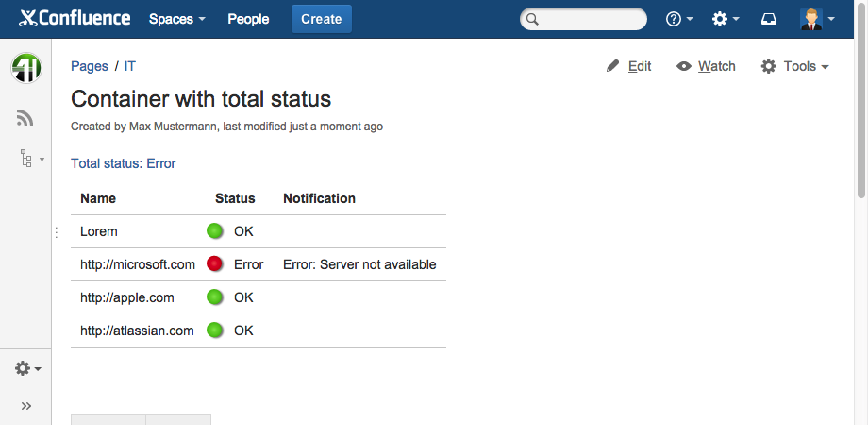Open the space logo icon in sidebar
The width and height of the screenshot is (868, 425).
click(25, 69)
